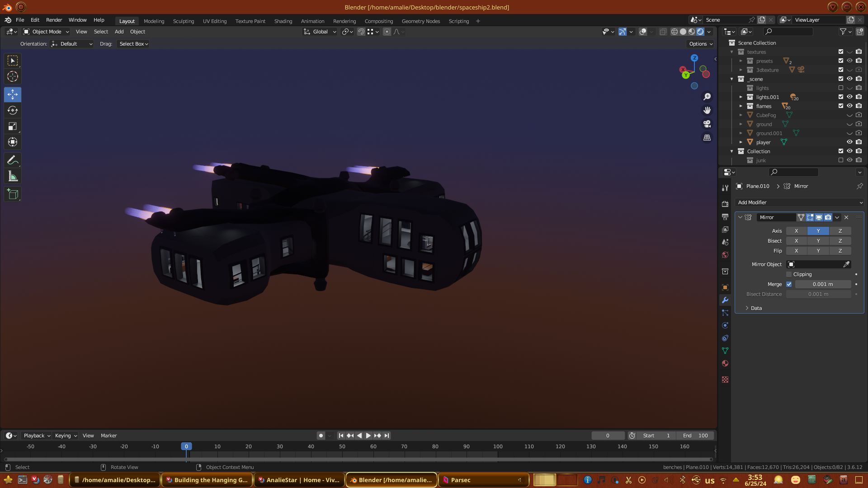The width and height of the screenshot is (868, 488).
Task: Activate the Annotate pencil tool
Action: click(x=13, y=160)
